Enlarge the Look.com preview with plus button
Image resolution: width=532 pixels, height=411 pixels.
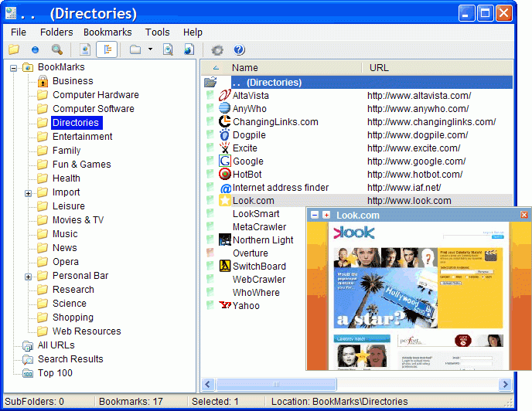326,215
